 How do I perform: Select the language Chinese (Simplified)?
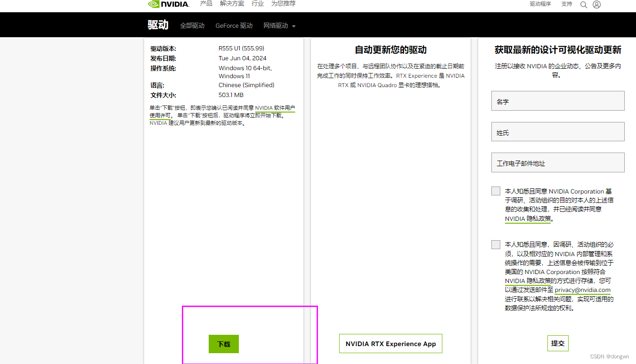[246, 85]
